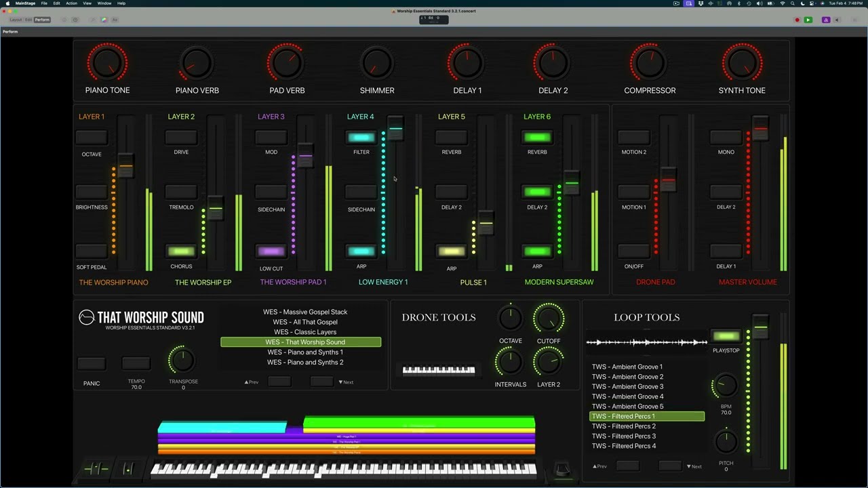
Task: Click the Drone Tools INTERVALS knob
Action: pos(509,362)
